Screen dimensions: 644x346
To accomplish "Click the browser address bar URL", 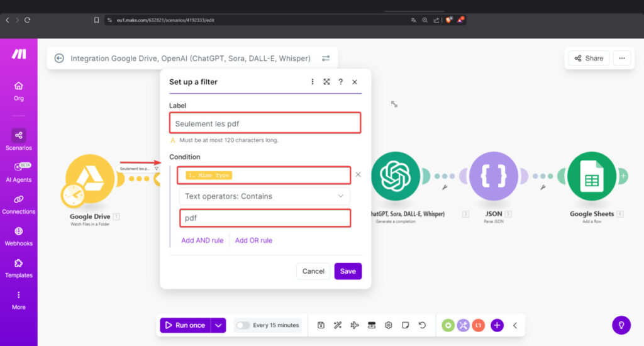I will pyautogui.click(x=165, y=20).
